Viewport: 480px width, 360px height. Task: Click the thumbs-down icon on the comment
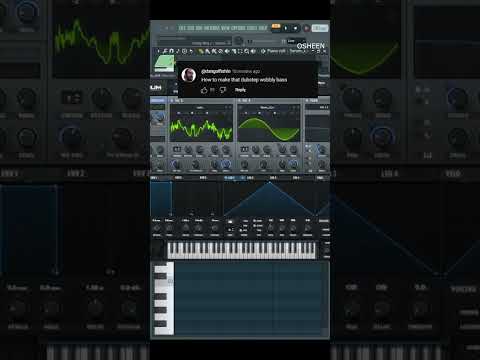(x=223, y=90)
